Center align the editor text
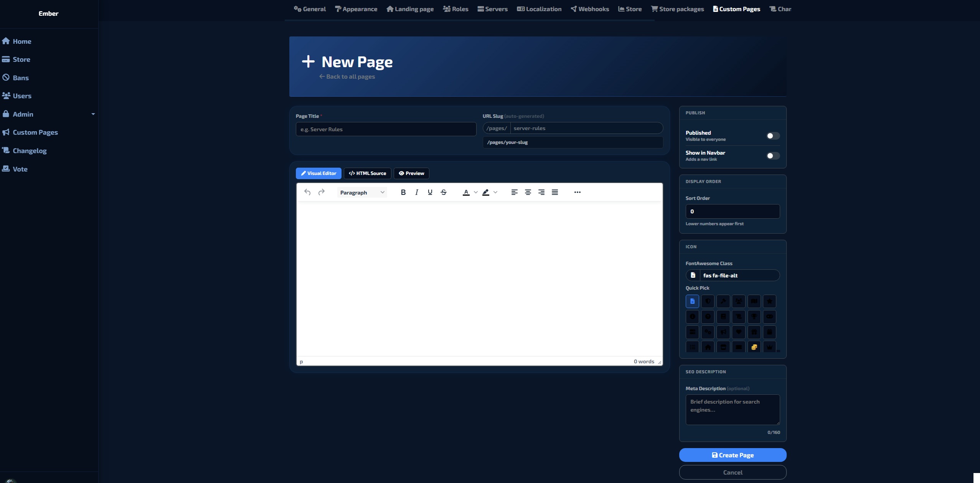The height and width of the screenshot is (483, 980). pyautogui.click(x=528, y=192)
